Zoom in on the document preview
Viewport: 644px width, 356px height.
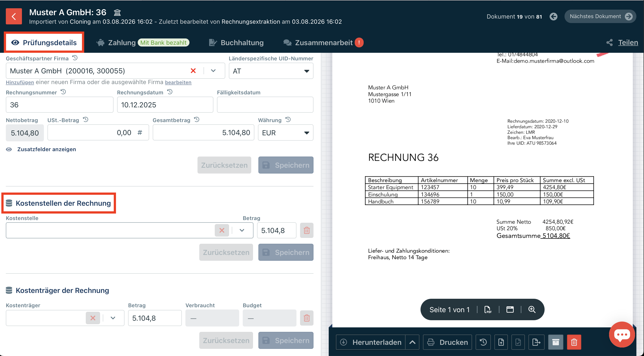[532, 309]
